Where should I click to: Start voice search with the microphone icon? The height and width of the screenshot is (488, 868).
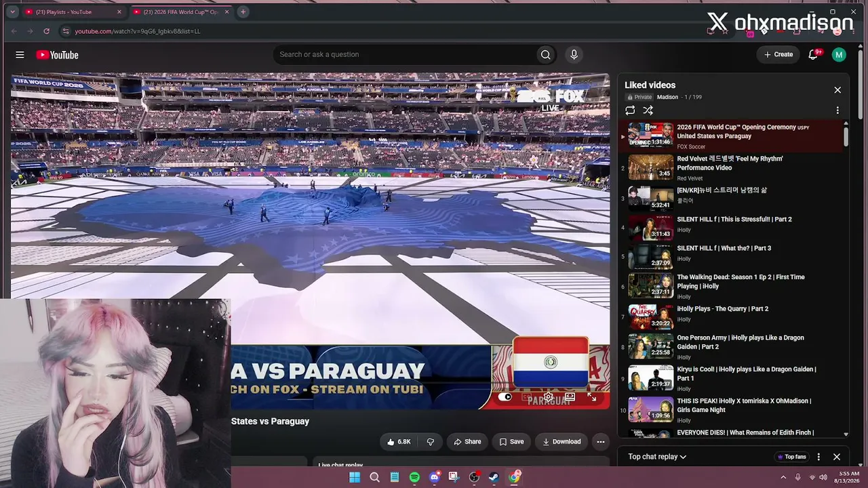coord(574,55)
